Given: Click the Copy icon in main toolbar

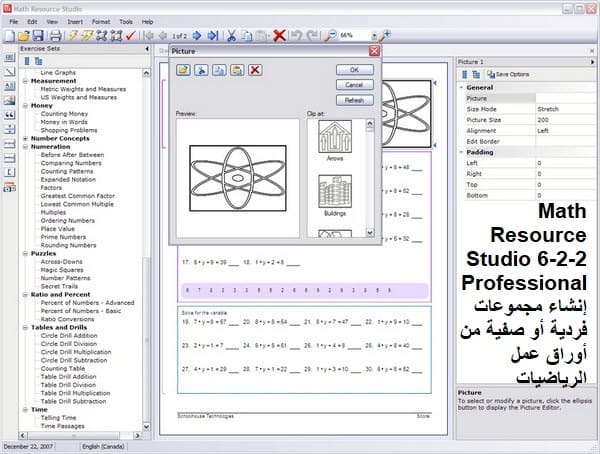Looking at the screenshot, I should (247, 36).
